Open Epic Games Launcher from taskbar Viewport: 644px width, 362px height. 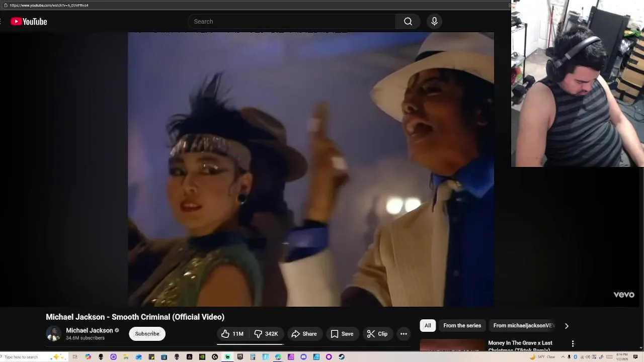(240, 357)
